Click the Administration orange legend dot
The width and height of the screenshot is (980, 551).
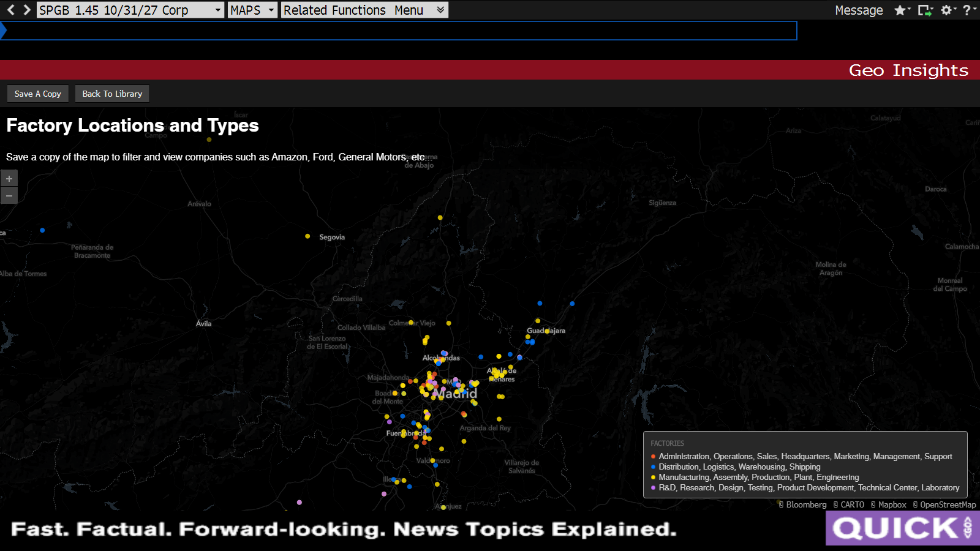[653, 457]
